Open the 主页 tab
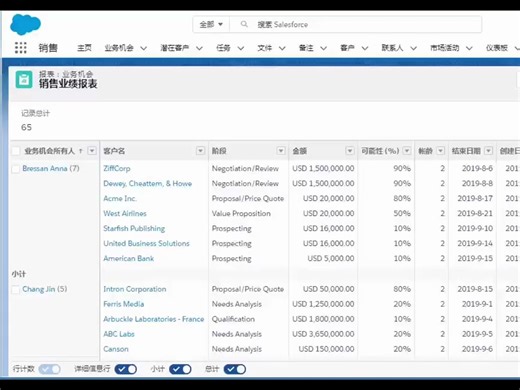520x390 pixels. (84, 48)
